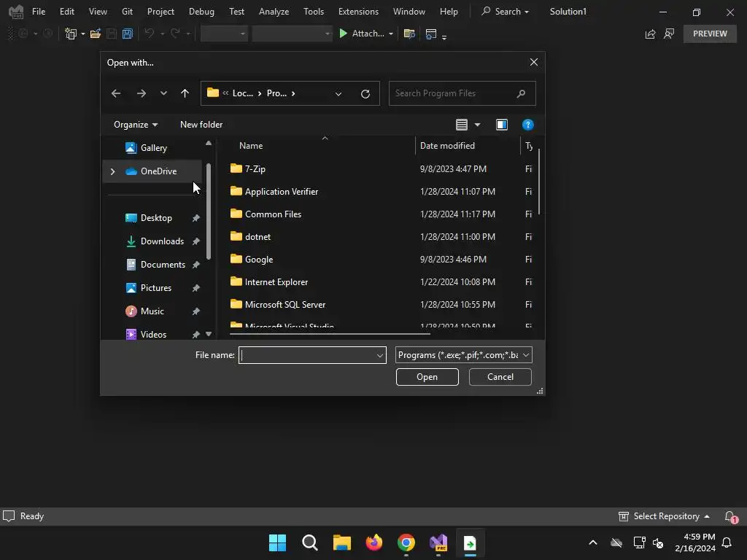Click the Visual Studio Search button
The width and height of the screenshot is (747, 560).
click(x=505, y=12)
